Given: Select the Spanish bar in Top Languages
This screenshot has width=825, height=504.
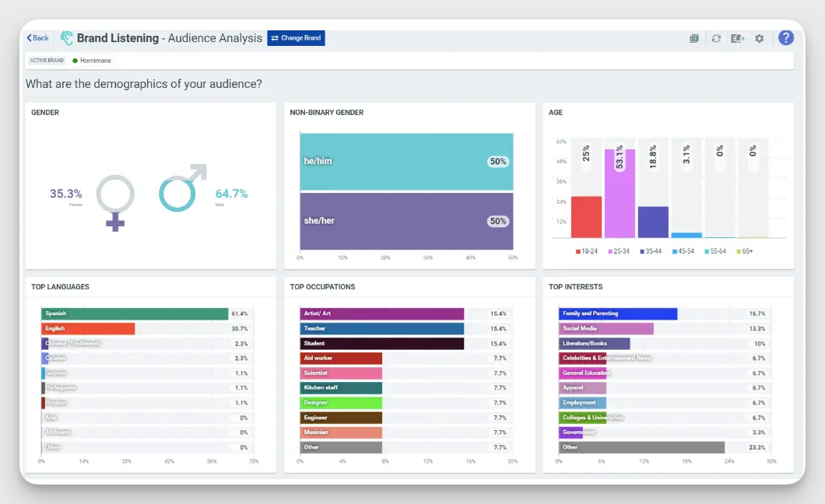Looking at the screenshot, I should coord(135,313).
